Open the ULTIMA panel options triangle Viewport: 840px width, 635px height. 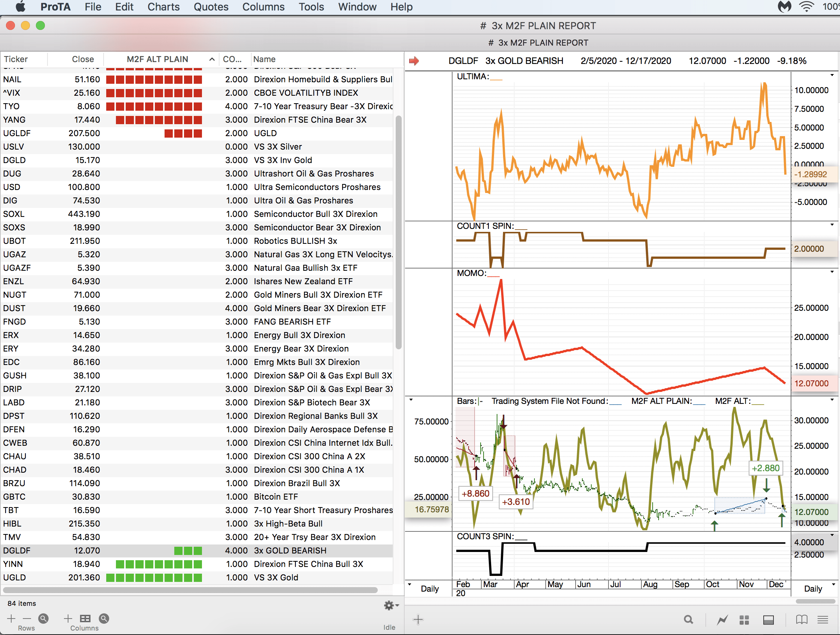(832, 75)
